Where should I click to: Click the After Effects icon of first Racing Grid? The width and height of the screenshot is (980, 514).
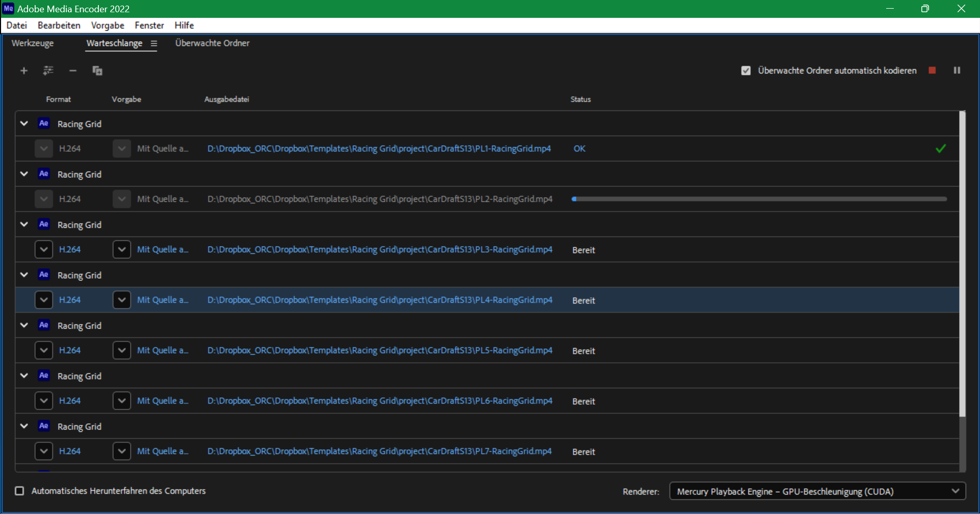coord(44,123)
